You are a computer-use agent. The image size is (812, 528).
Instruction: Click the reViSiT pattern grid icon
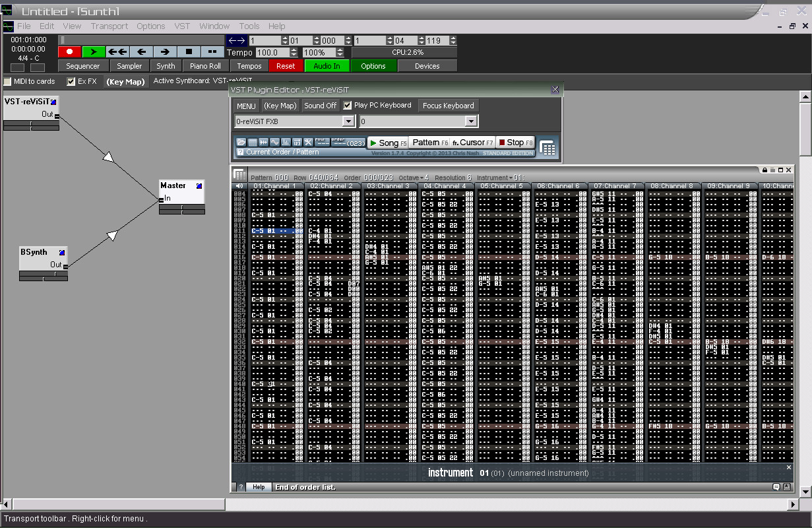click(253, 143)
